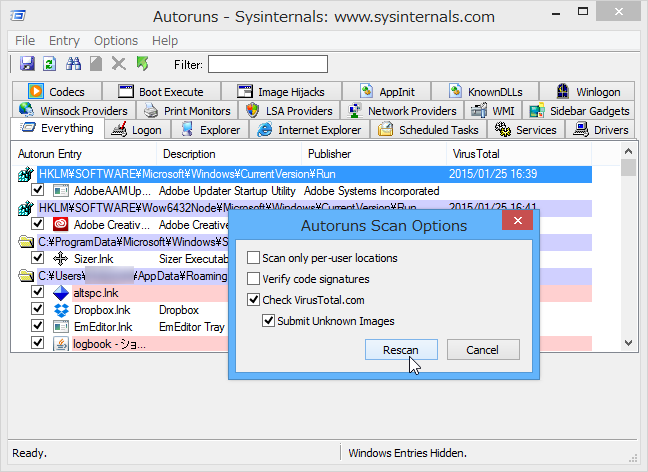Switch to the Print Monitors tab
648x472 pixels.
tap(187, 110)
